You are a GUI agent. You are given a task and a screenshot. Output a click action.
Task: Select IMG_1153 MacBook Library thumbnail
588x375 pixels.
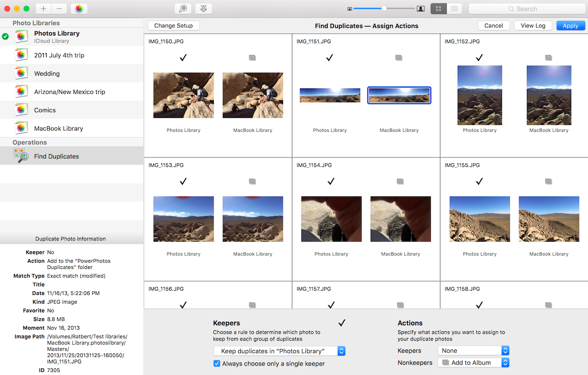click(253, 219)
